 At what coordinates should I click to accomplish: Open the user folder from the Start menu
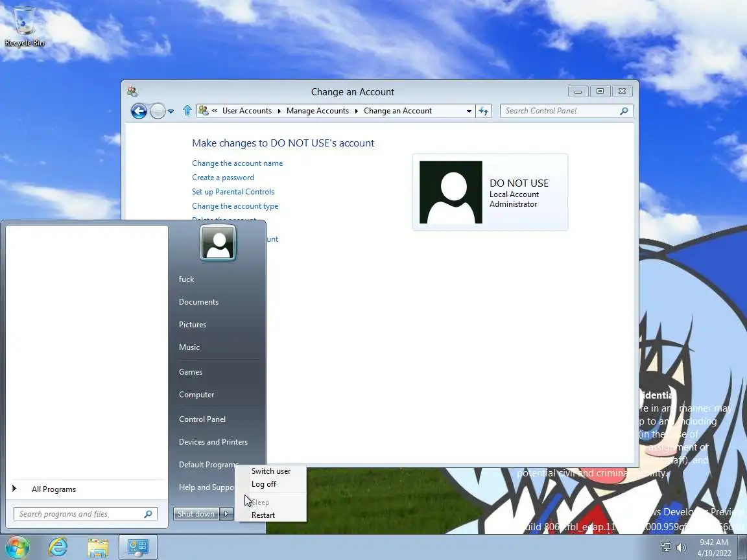(186, 279)
